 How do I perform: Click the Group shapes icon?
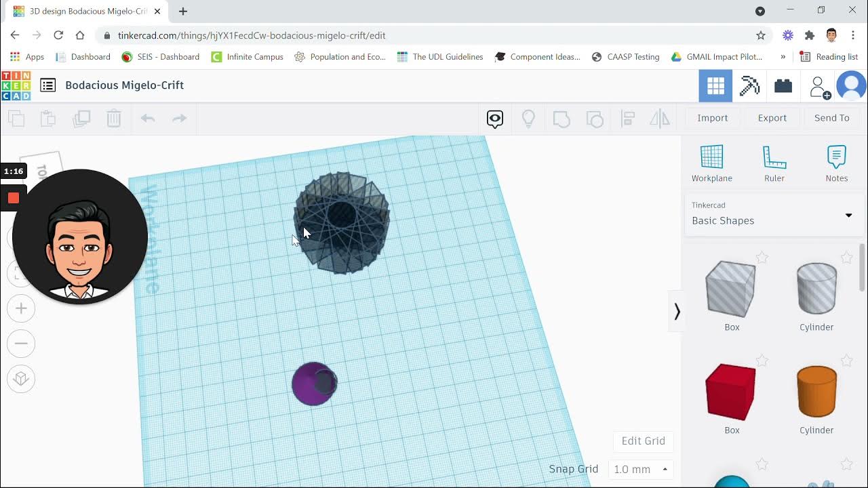(561, 119)
